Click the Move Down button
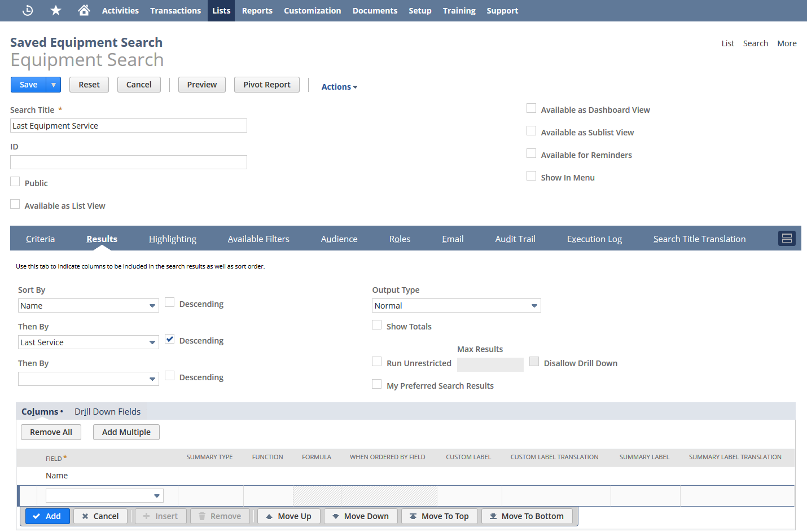This screenshot has width=807, height=532. click(361, 516)
